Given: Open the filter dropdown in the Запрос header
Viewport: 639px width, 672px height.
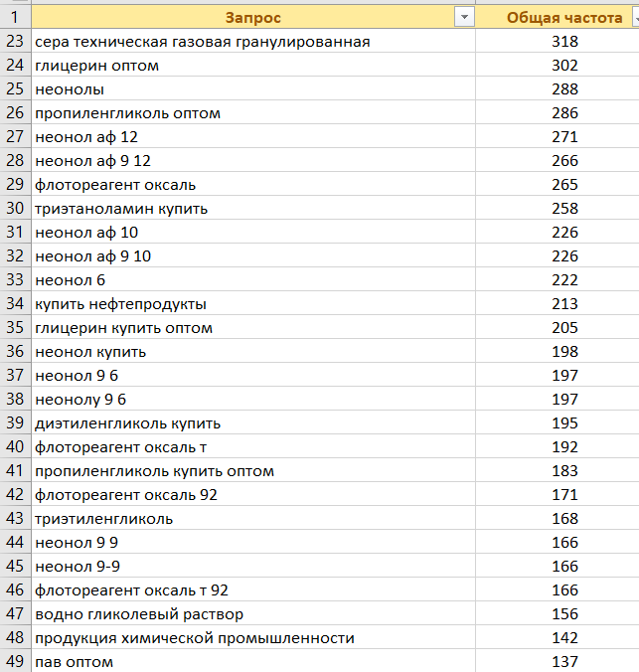Looking at the screenshot, I should coord(462,18).
